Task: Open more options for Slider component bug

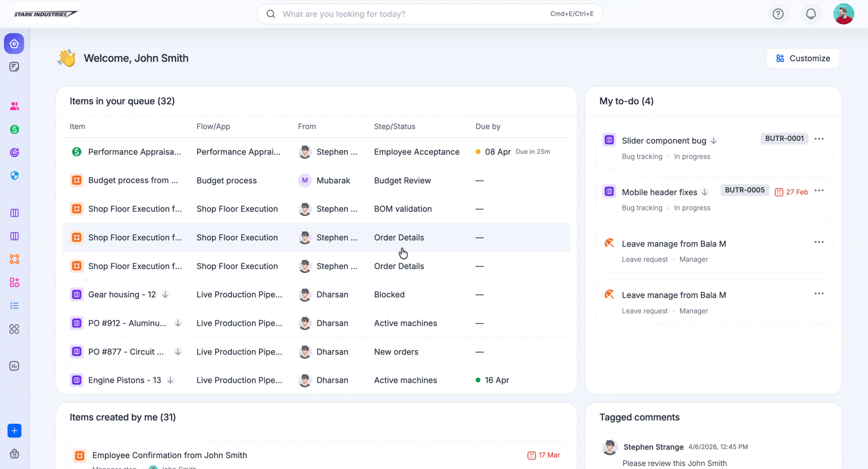Action: point(819,139)
